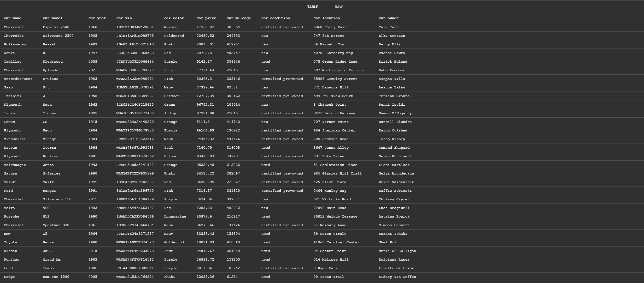Screen dimensions: 644x283
Task: Click the 'Horizon' model cell
Action: click(50, 156)
